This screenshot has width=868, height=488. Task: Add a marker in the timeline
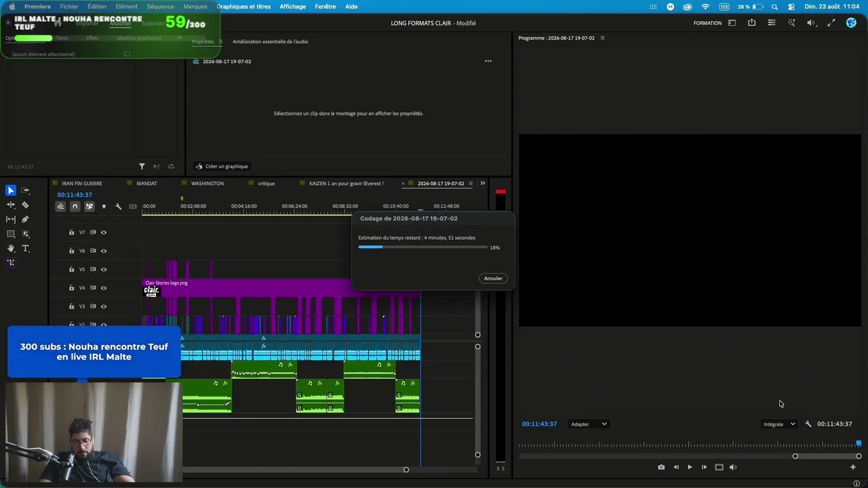pos(104,206)
